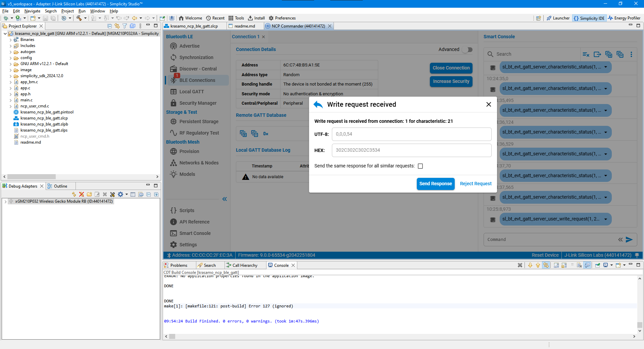
Task: Expand the first characteristic_status event arrow
Action: (x=606, y=67)
